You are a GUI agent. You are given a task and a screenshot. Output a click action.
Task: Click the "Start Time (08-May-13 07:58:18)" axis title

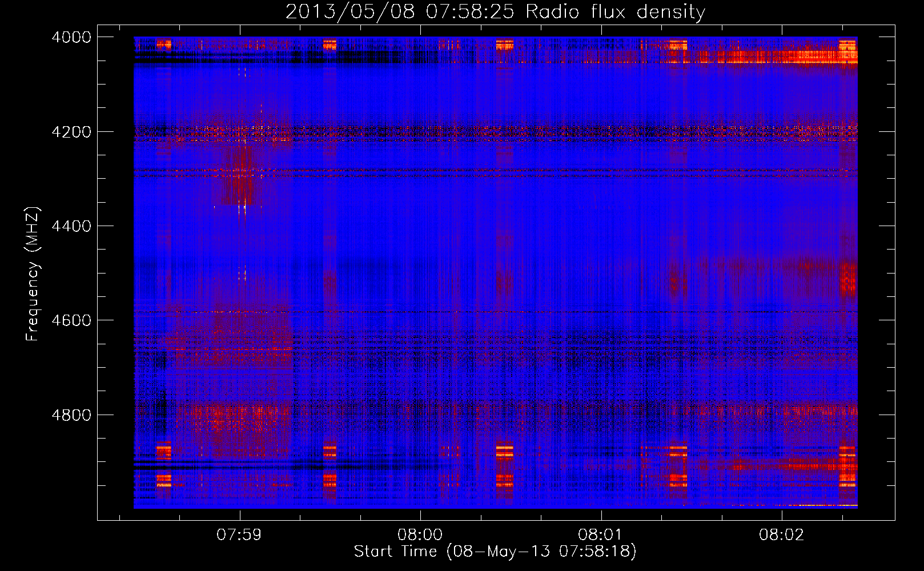pos(495,552)
